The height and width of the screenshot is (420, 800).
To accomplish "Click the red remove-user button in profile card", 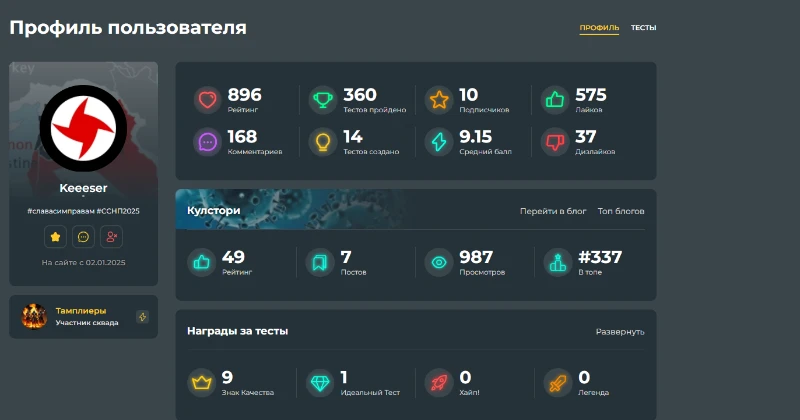I will pos(111,237).
